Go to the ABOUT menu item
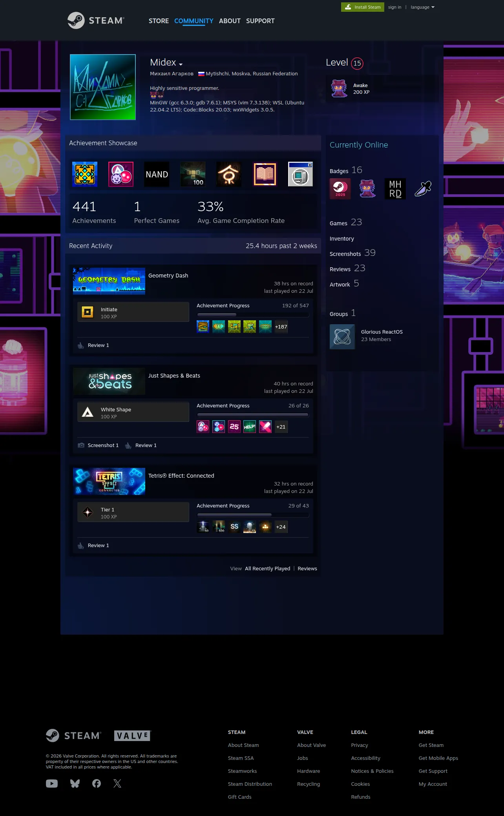The width and height of the screenshot is (504, 816). pyautogui.click(x=230, y=21)
